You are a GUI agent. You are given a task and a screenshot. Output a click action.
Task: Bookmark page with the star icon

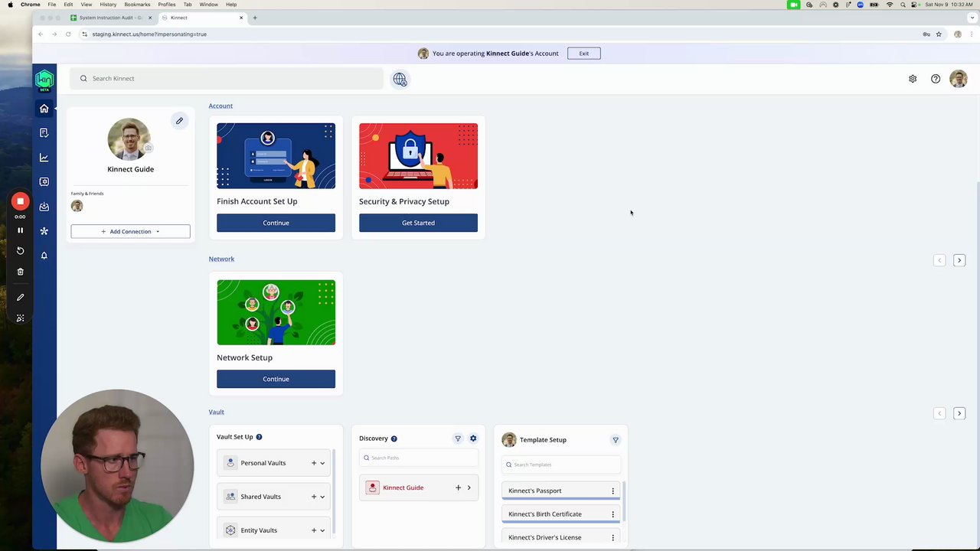pos(939,34)
